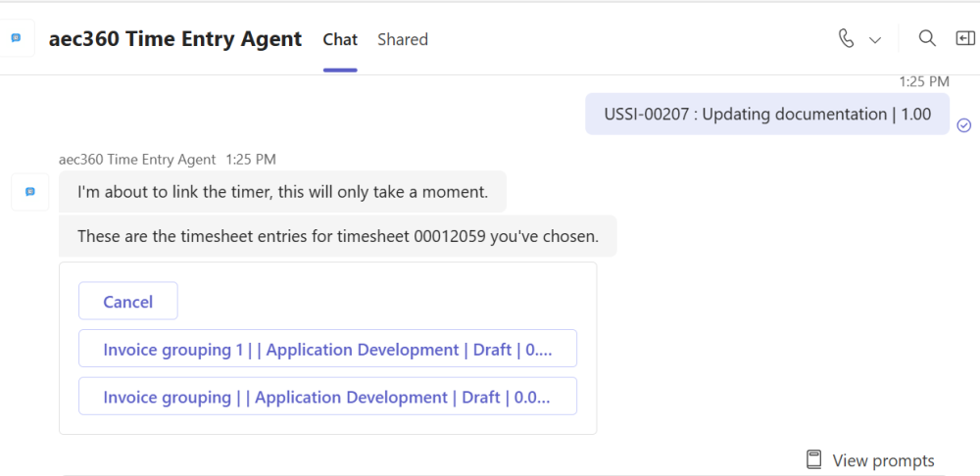This screenshot has height=476, width=980.
Task: Click the agent avatar beside the message
Action: 29,192
